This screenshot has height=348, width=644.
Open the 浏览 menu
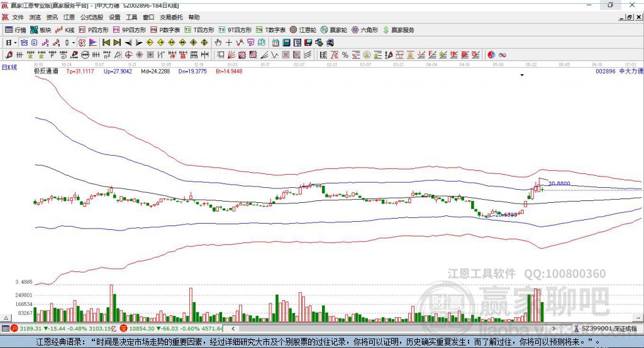pos(35,17)
